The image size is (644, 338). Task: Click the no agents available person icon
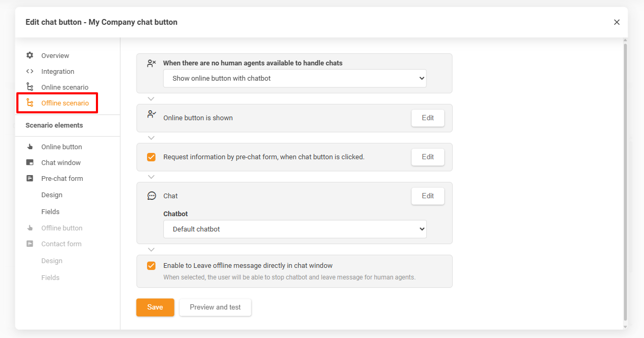point(152,63)
